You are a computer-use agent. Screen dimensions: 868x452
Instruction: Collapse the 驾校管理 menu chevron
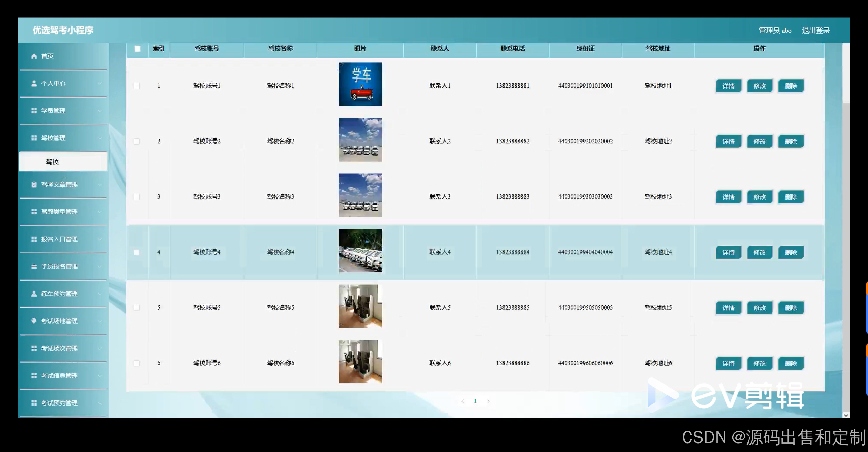tap(100, 138)
